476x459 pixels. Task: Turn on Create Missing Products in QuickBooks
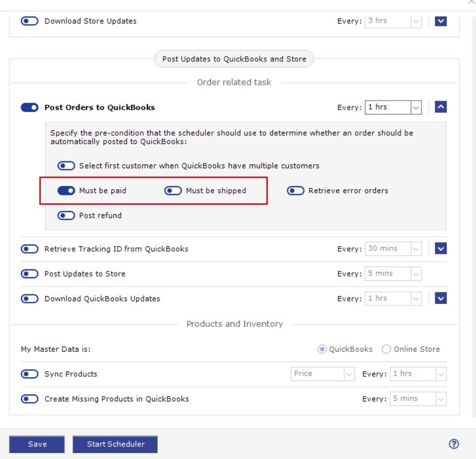(29, 399)
